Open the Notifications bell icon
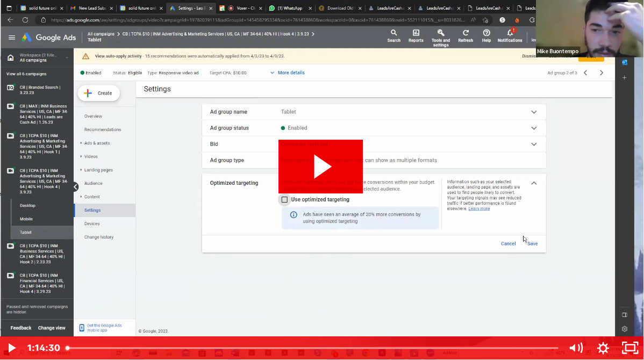 coord(510,33)
